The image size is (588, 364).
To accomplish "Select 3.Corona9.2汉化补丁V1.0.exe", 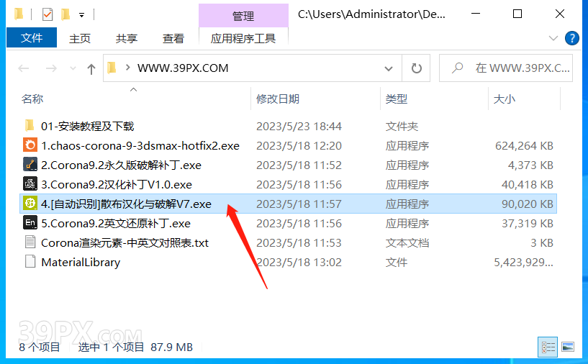I will click(x=117, y=184).
